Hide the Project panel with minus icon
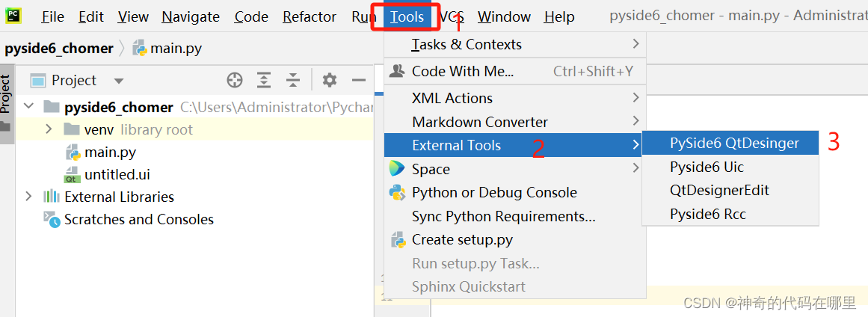Image resolution: width=868 pixels, height=317 pixels. (359, 81)
